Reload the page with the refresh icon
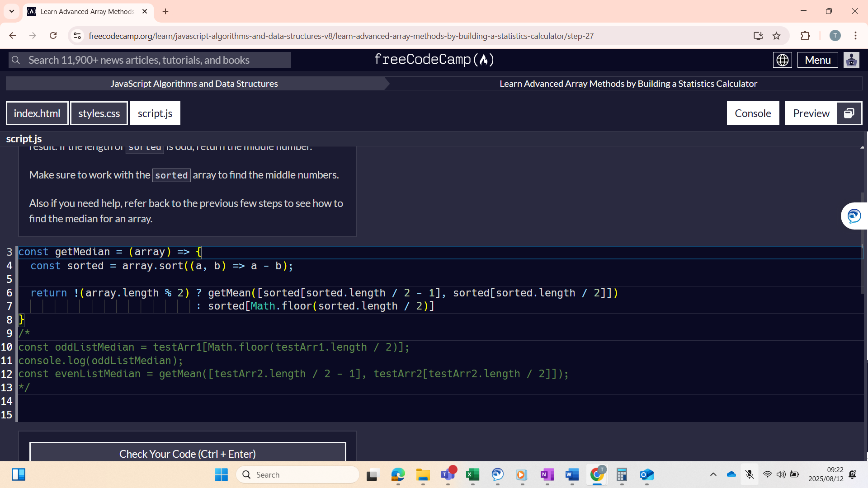This screenshot has width=868, height=488. (x=53, y=36)
